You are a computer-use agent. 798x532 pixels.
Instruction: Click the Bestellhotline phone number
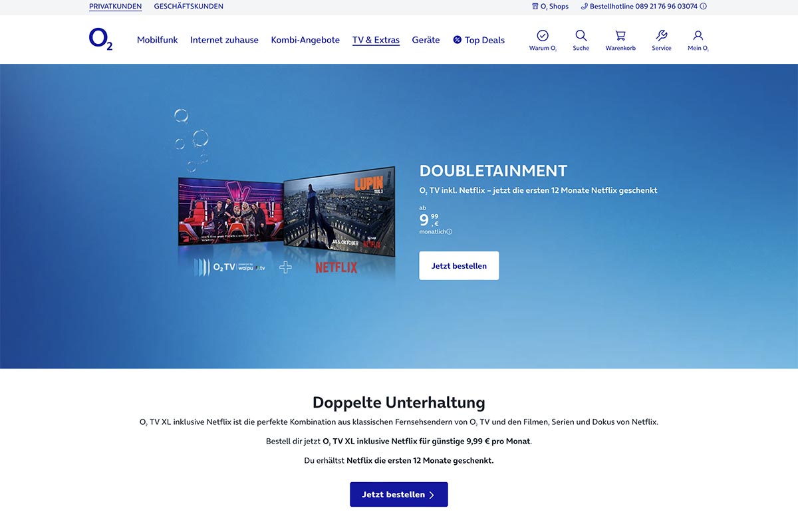click(x=666, y=7)
